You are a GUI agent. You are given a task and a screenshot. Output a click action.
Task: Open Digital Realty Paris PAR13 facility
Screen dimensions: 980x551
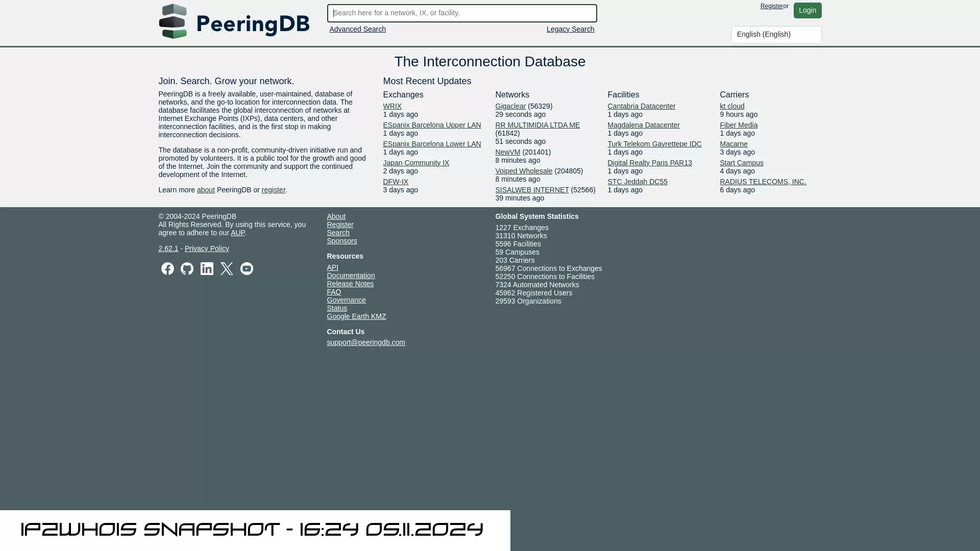(x=650, y=163)
